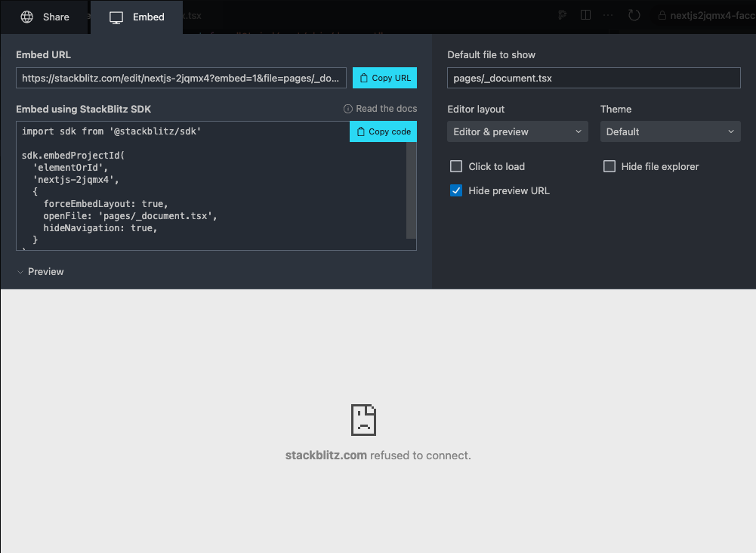Click the dimmed split layout icon in top bar

tap(586, 15)
